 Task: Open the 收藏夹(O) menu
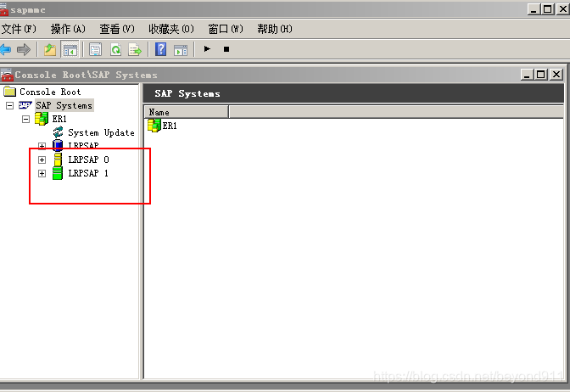point(171,29)
